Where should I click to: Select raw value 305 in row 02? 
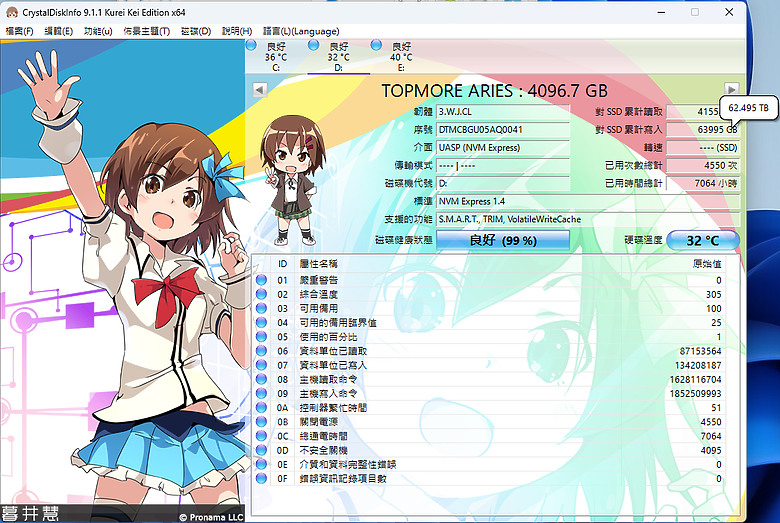pyautogui.click(x=713, y=294)
